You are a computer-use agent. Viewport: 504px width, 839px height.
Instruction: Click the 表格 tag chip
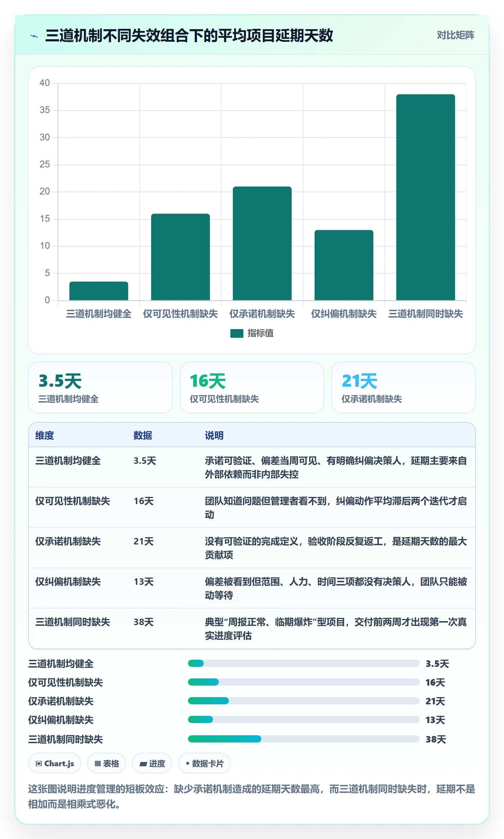[107, 763]
